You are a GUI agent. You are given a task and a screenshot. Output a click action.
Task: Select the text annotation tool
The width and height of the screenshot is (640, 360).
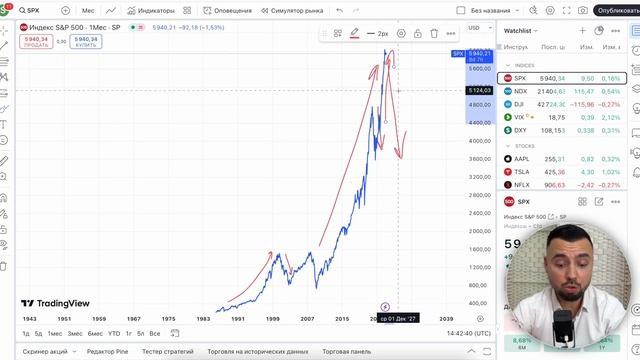4,124
